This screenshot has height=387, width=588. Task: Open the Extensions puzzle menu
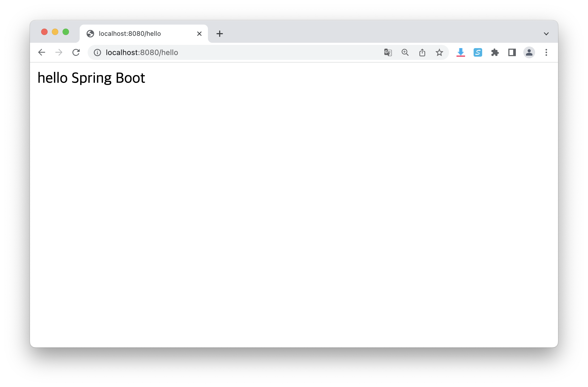[495, 52]
